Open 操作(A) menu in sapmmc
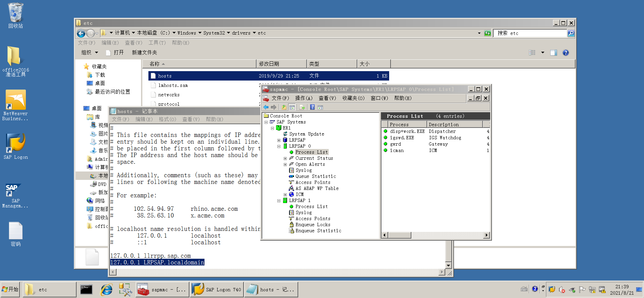Image resolution: width=644 pixels, height=298 pixels. point(304,98)
